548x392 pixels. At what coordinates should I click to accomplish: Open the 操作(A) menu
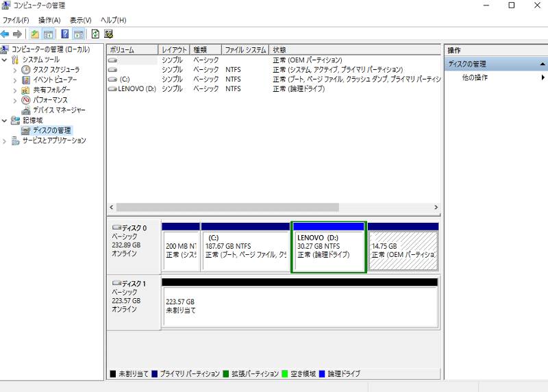[49, 21]
